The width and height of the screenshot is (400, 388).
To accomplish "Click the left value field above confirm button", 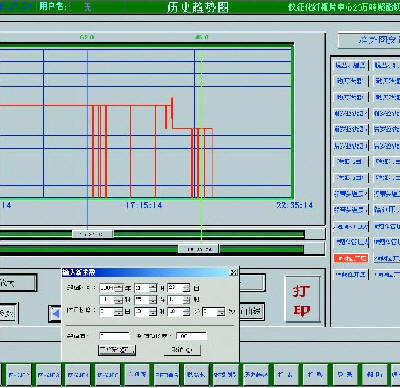I will coord(115,336).
